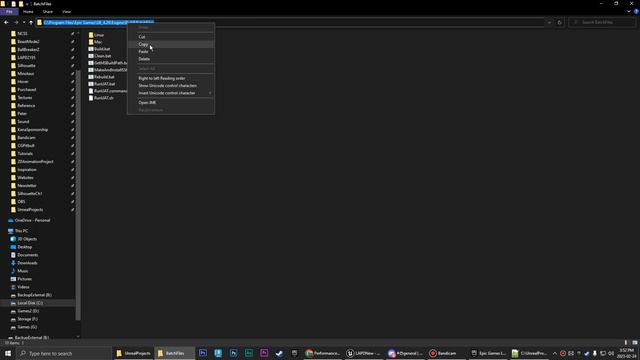Open Videos under This PC

coord(23,287)
